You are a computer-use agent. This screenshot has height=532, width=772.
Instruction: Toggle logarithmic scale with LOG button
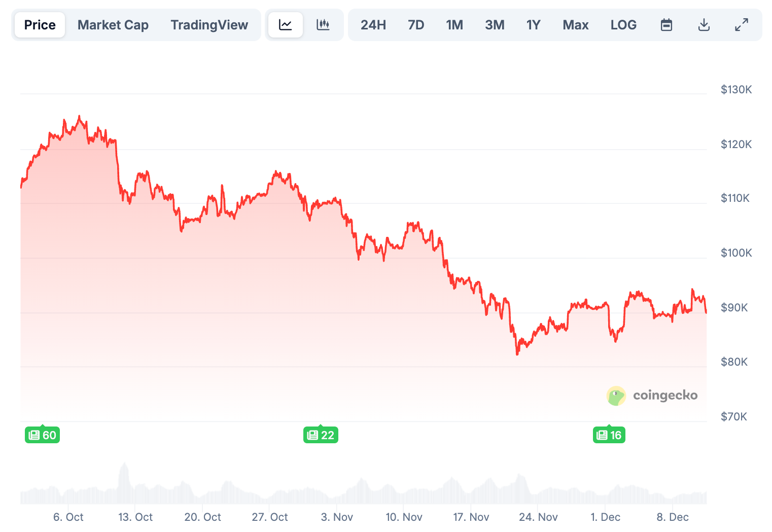pos(623,24)
